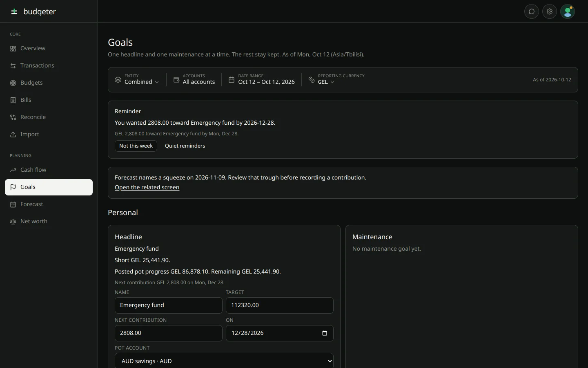Image resolution: width=588 pixels, height=368 pixels.
Task: Open the Bills section
Action: (x=49, y=100)
